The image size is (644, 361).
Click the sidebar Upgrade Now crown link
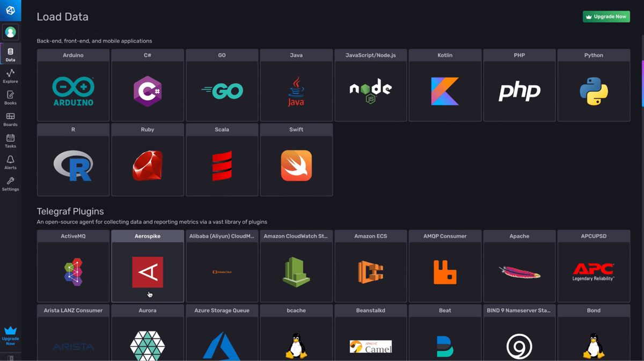coord(10,336)
